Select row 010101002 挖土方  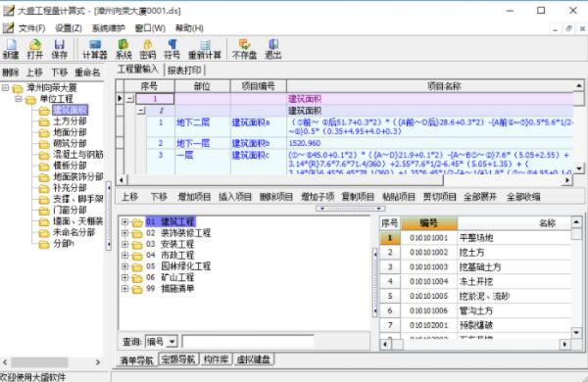coord(475,253)
